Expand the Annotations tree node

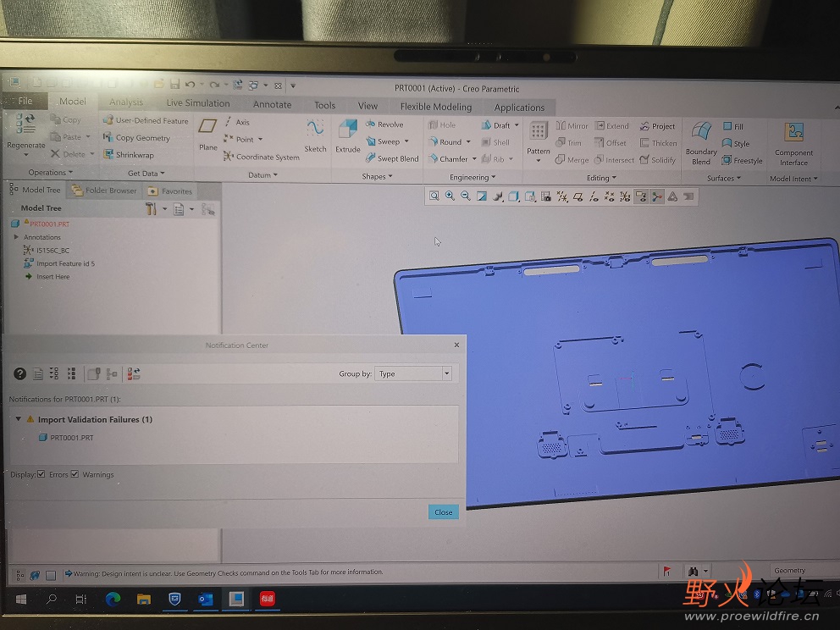point(16,236)
